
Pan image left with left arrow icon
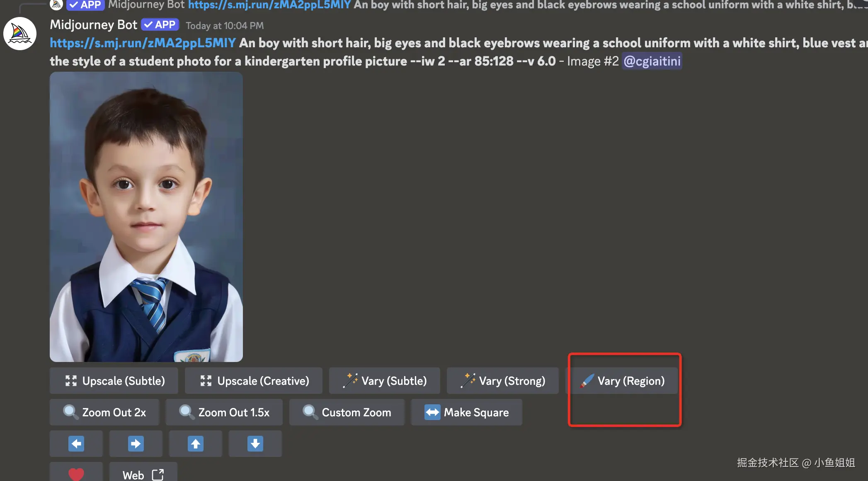click(76, 444)
